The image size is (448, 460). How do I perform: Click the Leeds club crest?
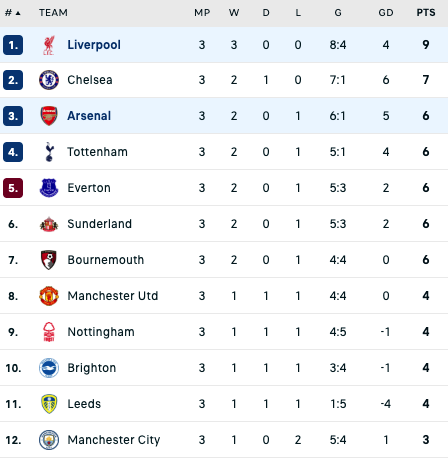(49, 404)
